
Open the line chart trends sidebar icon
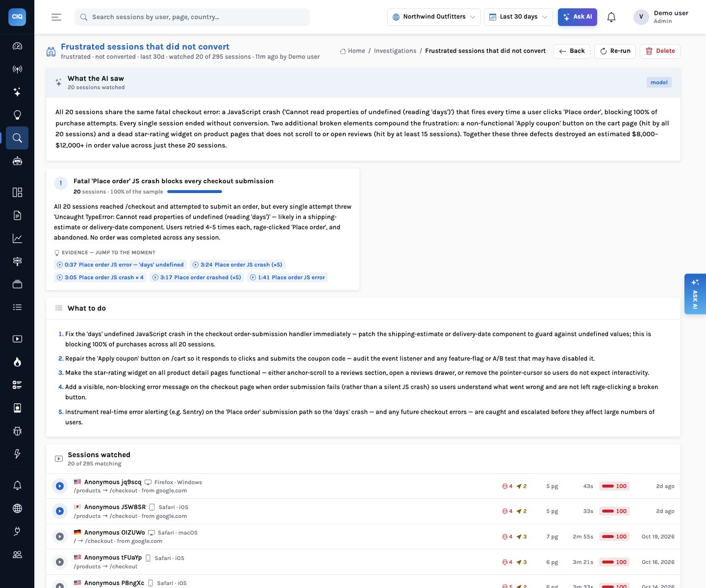click(x=17, y=239)
